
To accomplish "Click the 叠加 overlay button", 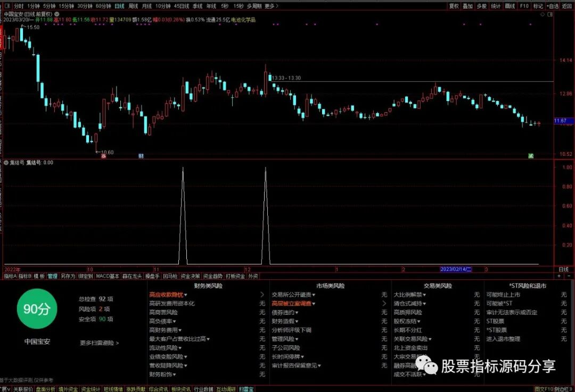I will click(467, 6).
